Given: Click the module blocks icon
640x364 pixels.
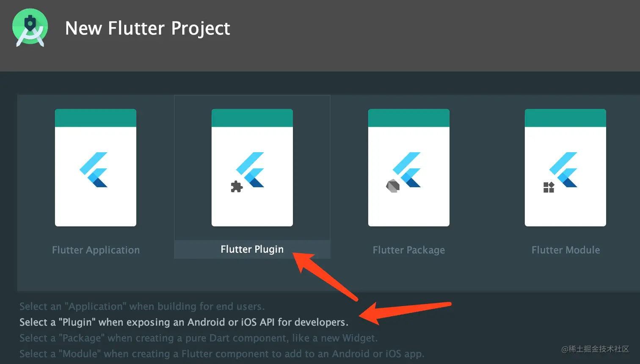Looking at the screenshot, I should coord(549,187).
